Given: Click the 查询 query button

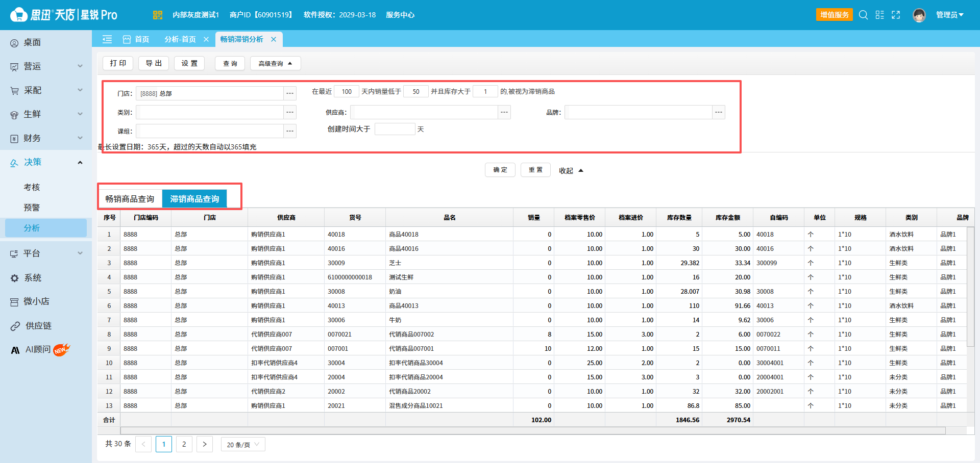Looking at the screenshot, I should pos(230,63).
